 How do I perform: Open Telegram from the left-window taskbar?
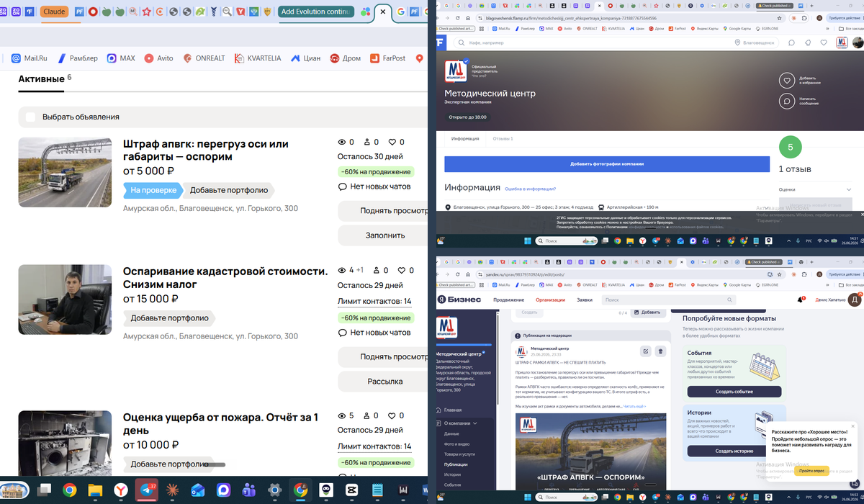pyautogui.click(x=147, y=490)
